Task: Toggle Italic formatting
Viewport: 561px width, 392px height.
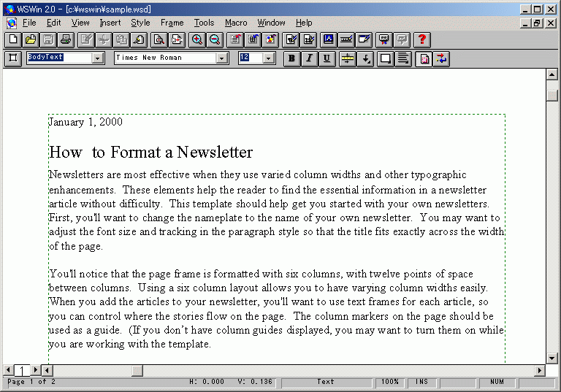Action: click(x=309, y=58)
